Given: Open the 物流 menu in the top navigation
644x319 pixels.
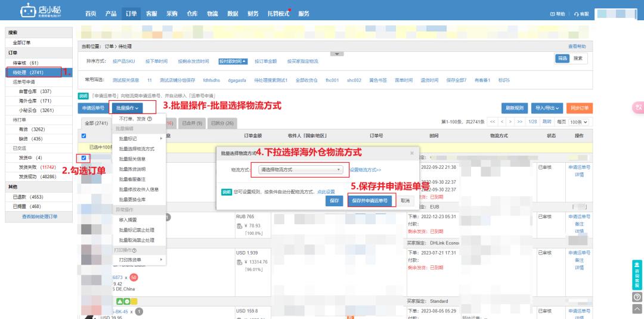Looking at the screenshot, I should pos(212,13).
